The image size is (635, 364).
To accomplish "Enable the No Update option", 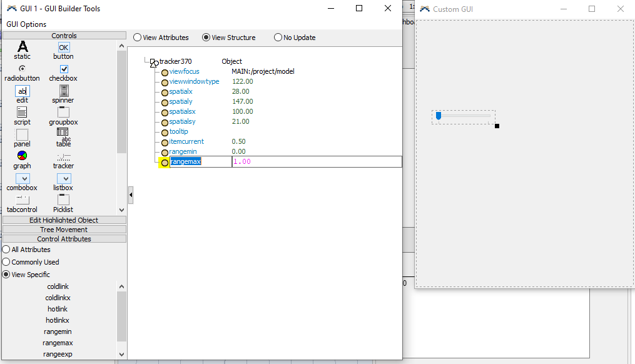I will (x=278, y=38).
